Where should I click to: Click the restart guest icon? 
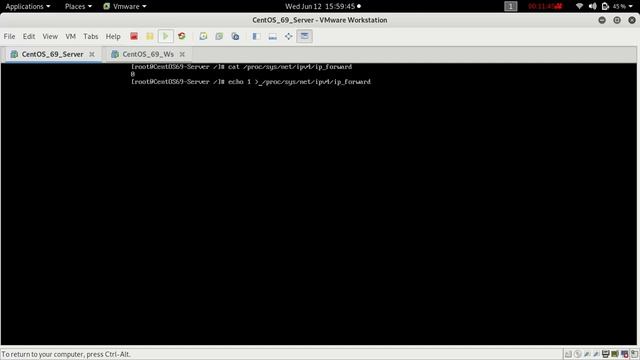[182, 36]
